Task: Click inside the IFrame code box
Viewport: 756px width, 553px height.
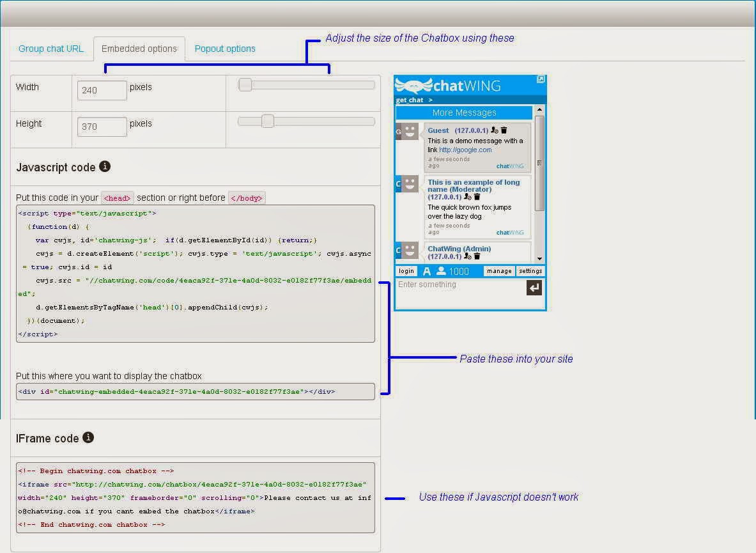Action: pos(196,497)
